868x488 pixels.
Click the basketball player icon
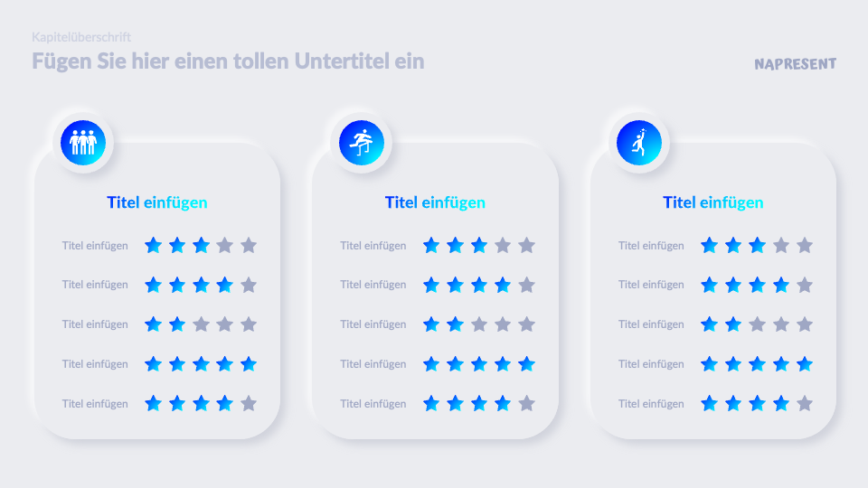pyautogui.click(x=639, y=143)
